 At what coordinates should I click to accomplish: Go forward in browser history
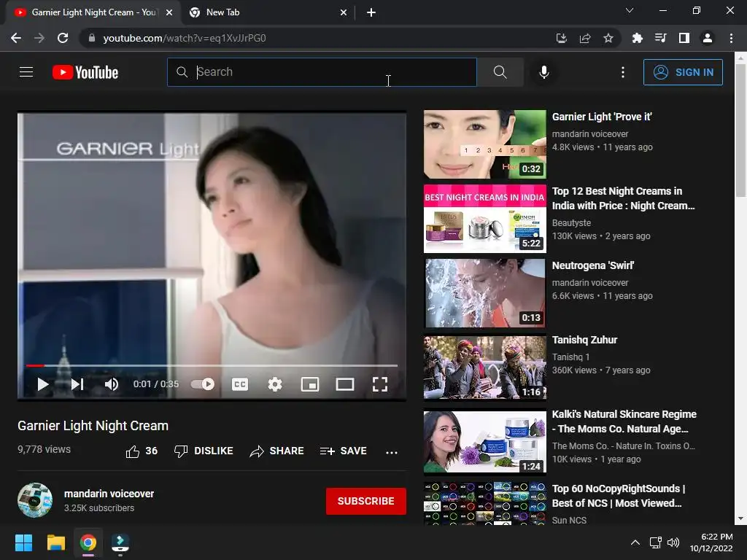(x=39, y=38)
